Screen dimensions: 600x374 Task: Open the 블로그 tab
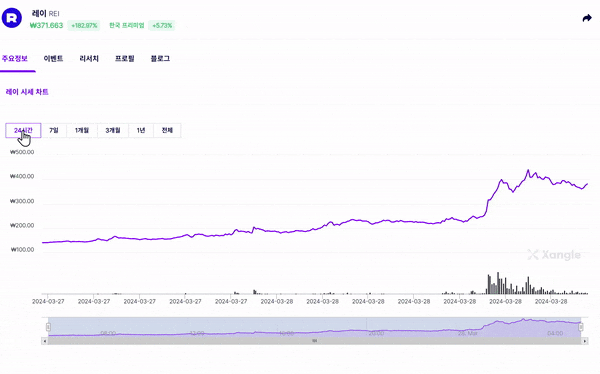(x=160, y=59)
